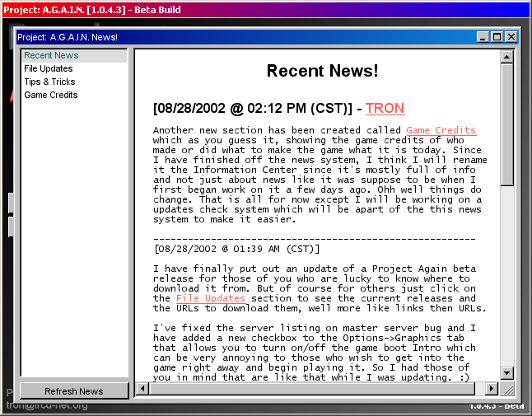Click the 08/28/2002 @ 01:39 AM timestamp
Screen dimensions: 532x416
[236, 249]
